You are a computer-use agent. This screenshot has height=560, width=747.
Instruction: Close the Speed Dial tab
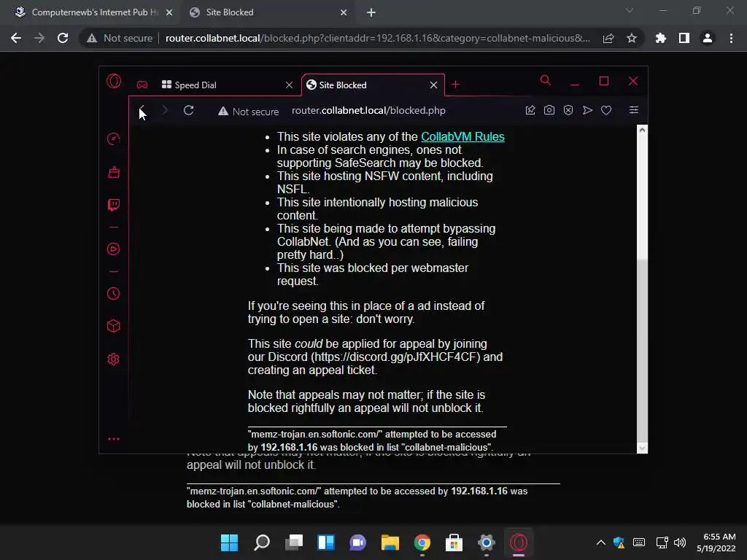(x=289, y=85)
